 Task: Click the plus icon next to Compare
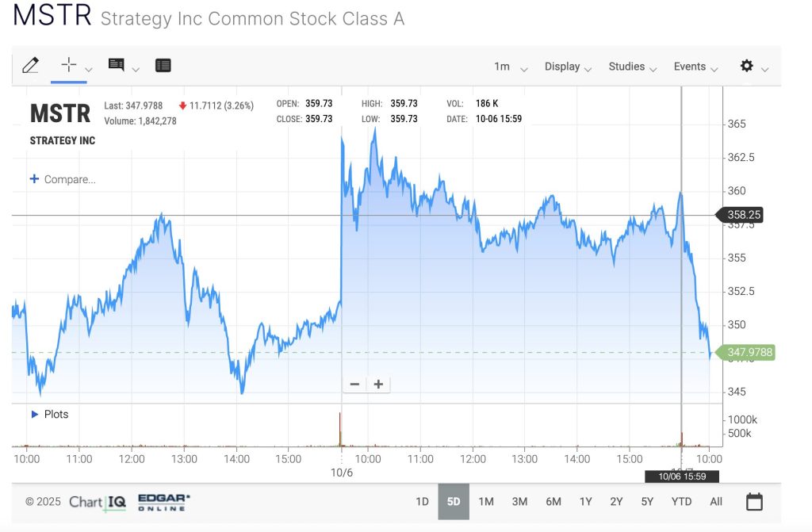[x=34, y=179]
